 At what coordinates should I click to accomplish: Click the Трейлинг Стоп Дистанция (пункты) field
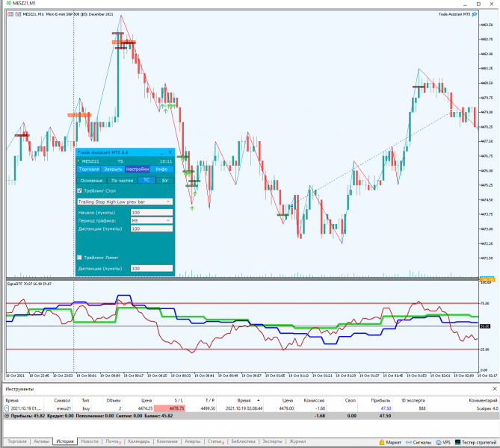coord(152,228)
